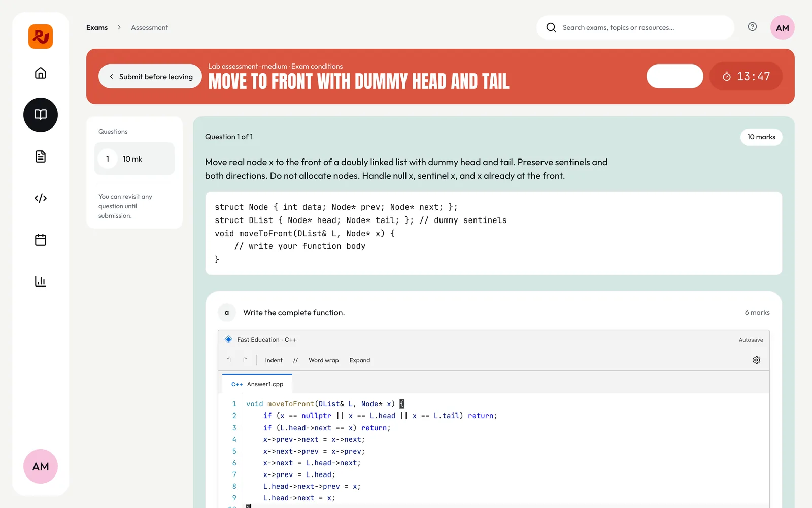
Task: Click the Autosave label
Action: pos(751,340)
